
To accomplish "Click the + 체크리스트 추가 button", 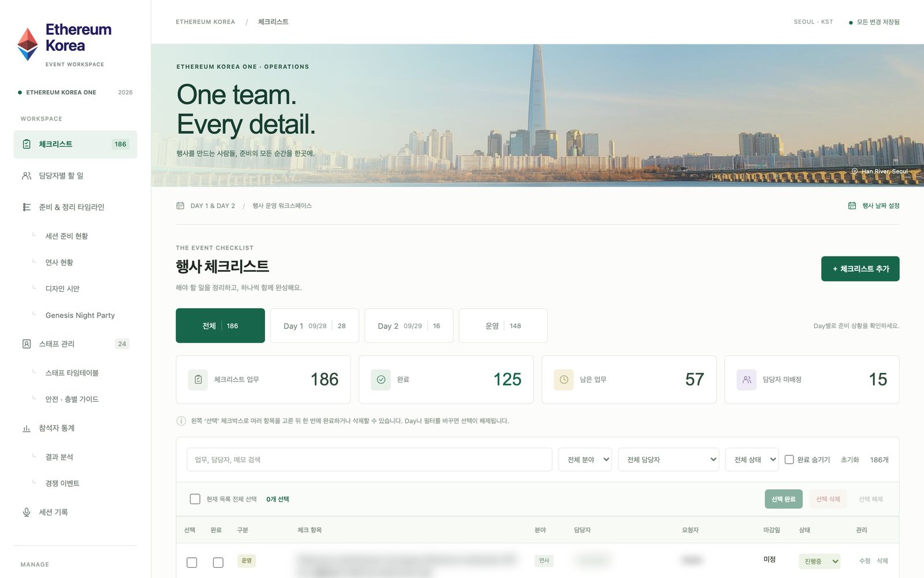I will tap(860, 269).
